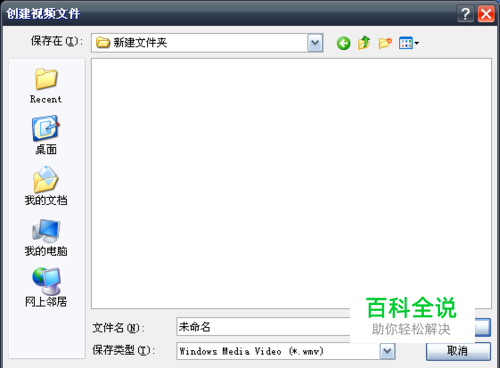Image resolution: width=500 pixels, height=368 pixels.
Task: Click the 文件名 input field
Action: [x=263, y=327]
